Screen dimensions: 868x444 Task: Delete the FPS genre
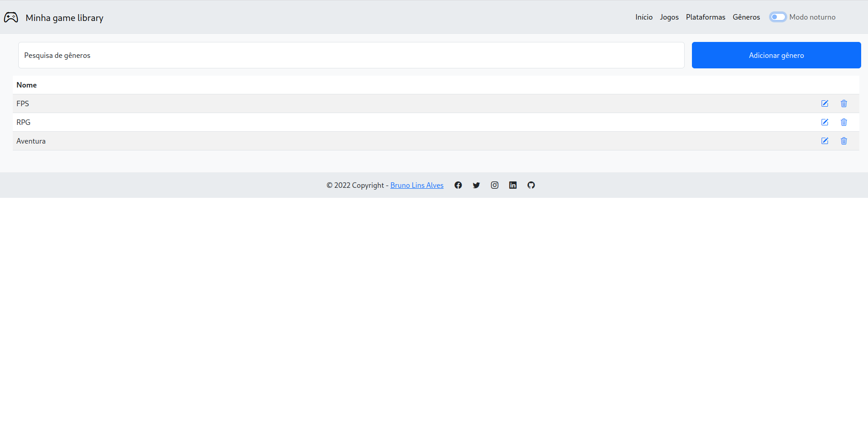coord(844,103)
